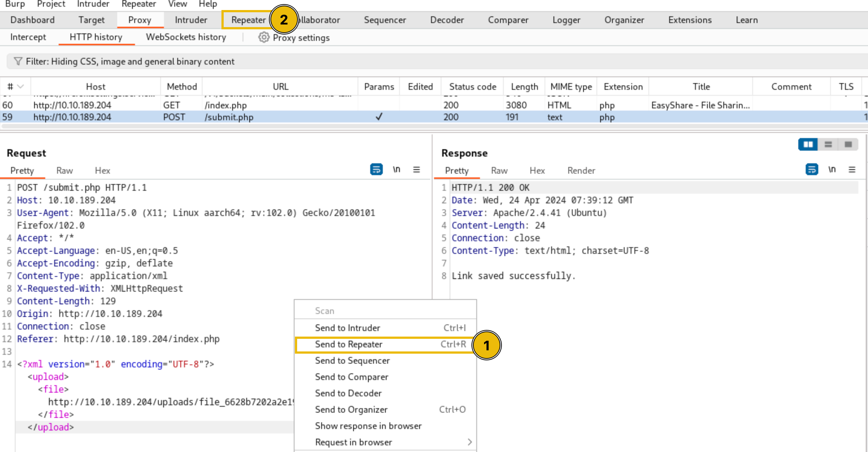Switch to the Logger tab

pyautogui.click(x=566, y=20)
